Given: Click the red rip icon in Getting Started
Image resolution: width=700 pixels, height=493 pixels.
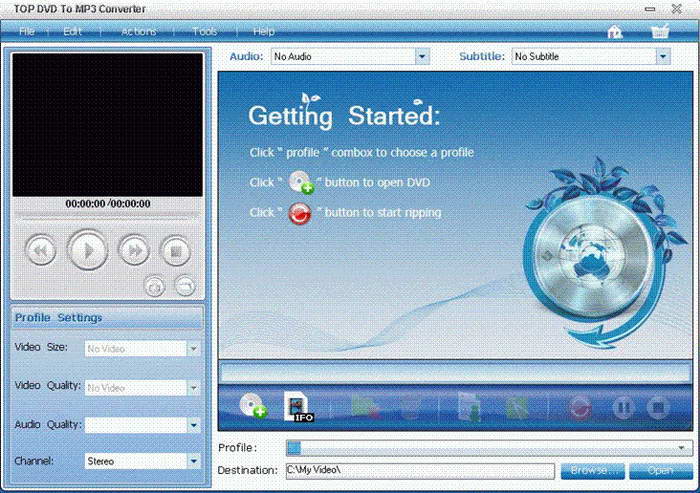Looking at the screenshot, I should tap(300, 213).
